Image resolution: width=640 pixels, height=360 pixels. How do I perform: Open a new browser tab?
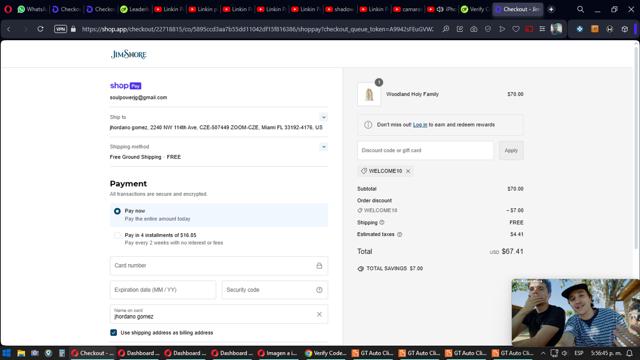551,9
